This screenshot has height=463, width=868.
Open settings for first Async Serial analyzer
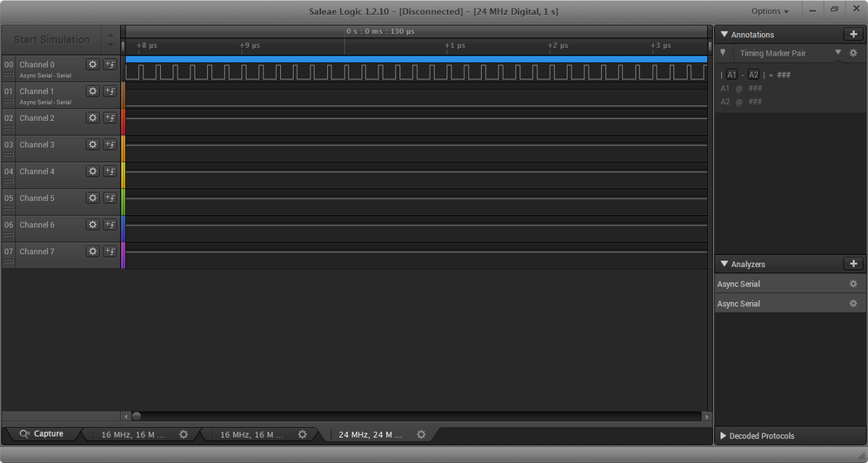[x=853, y=284]
